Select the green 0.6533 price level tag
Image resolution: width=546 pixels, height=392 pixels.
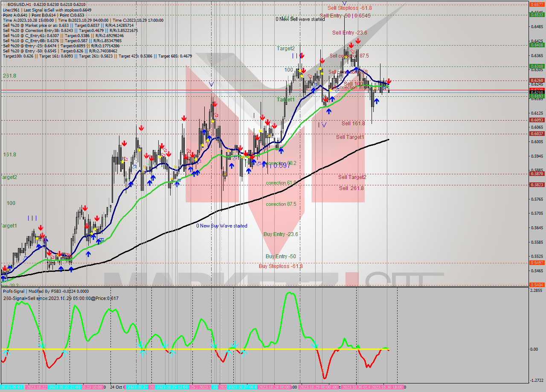536,14
